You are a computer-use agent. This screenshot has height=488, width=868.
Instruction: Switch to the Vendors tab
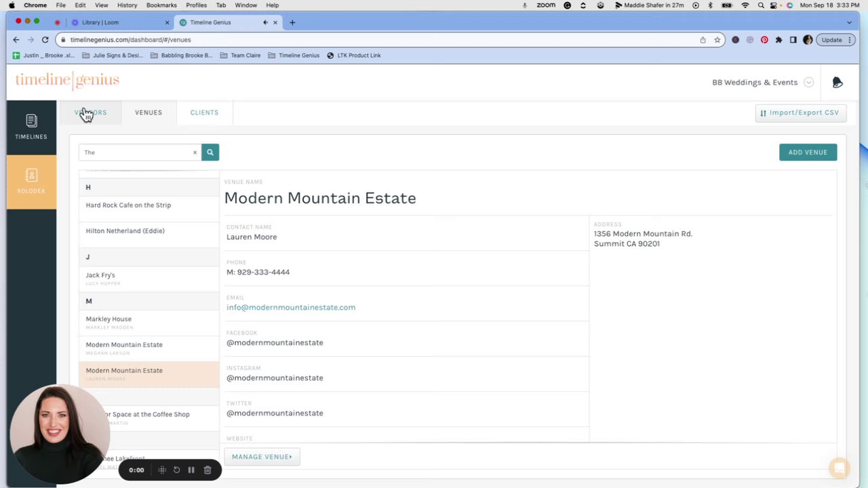click(x=91, y=113)
